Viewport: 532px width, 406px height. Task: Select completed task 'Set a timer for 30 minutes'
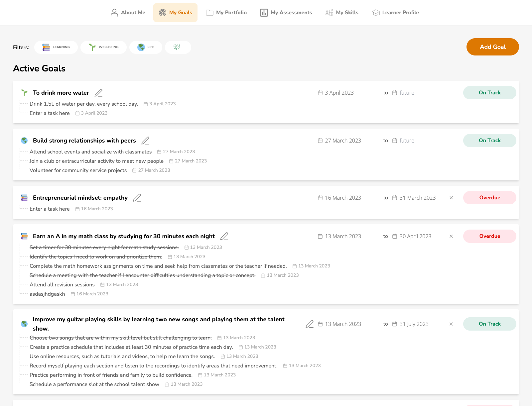104,248
